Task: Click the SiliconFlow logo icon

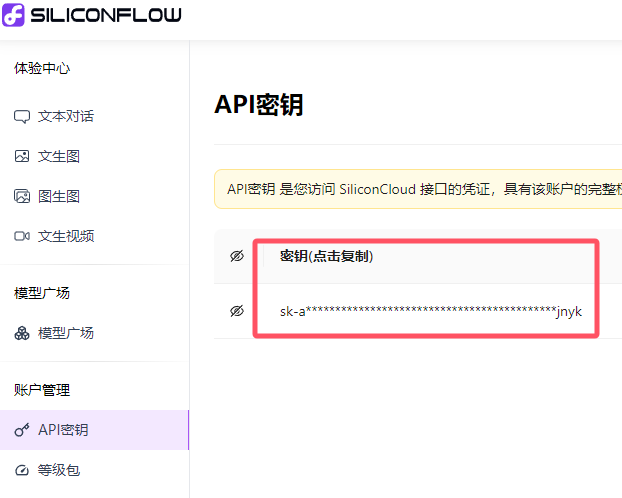Action: click(13, 15)
